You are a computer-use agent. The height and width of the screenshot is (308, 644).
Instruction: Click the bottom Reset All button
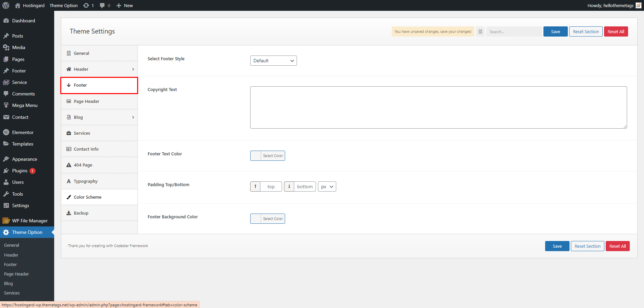click(x=618, y=246)
